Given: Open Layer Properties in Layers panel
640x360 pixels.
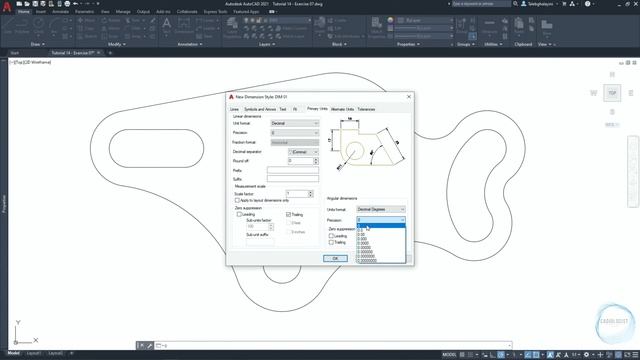Looking at the screenshot, I should coord(232,27).
